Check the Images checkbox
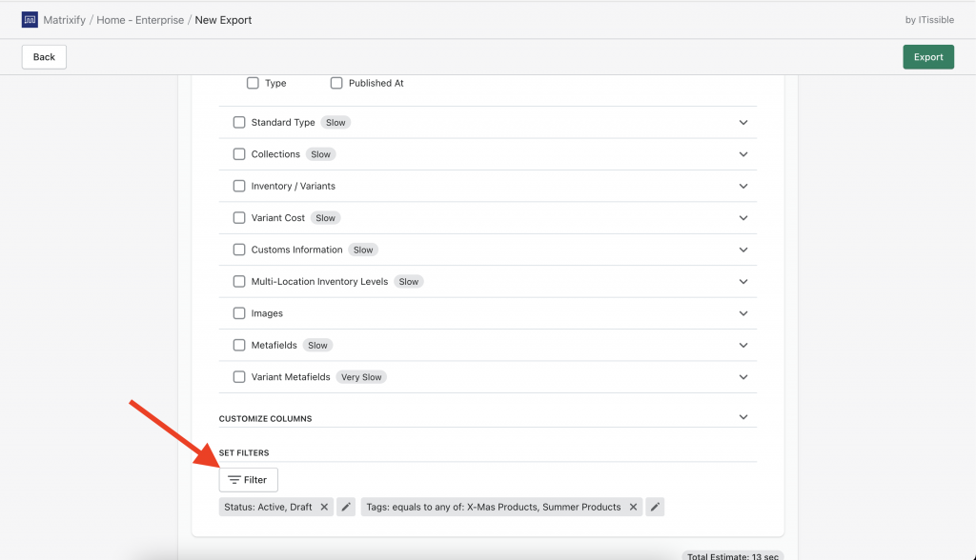 click(238, 312)
